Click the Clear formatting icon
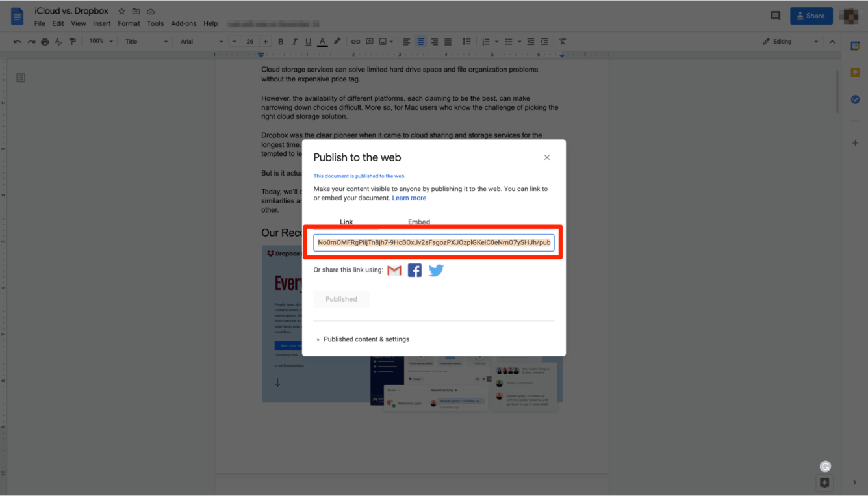 coord(562,41)
